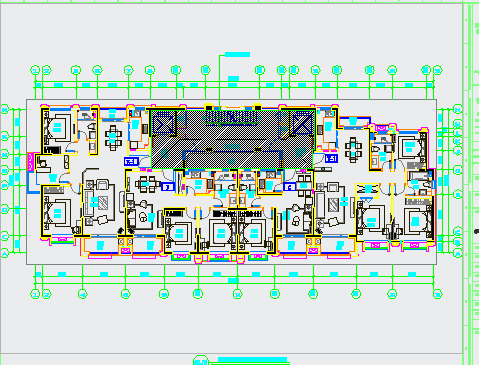Click the cyan label atop the central leader line

(237, 55)
